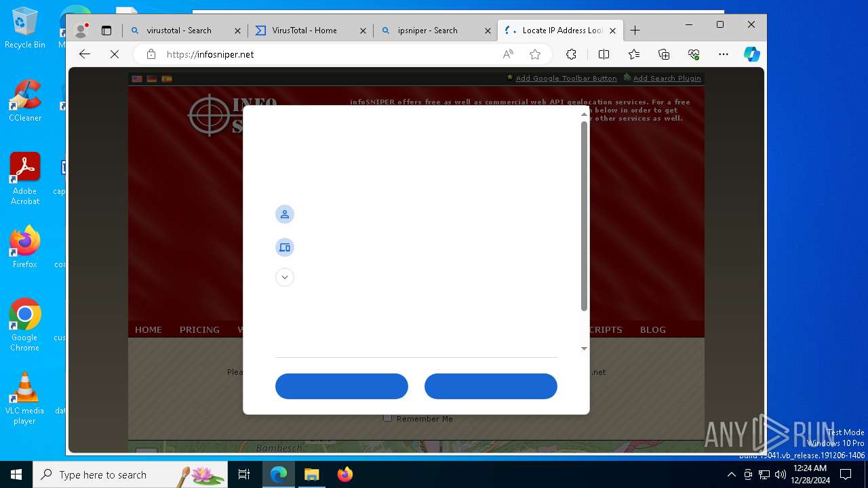Click Microsoft Edge taskbar icon

(279, 474)
